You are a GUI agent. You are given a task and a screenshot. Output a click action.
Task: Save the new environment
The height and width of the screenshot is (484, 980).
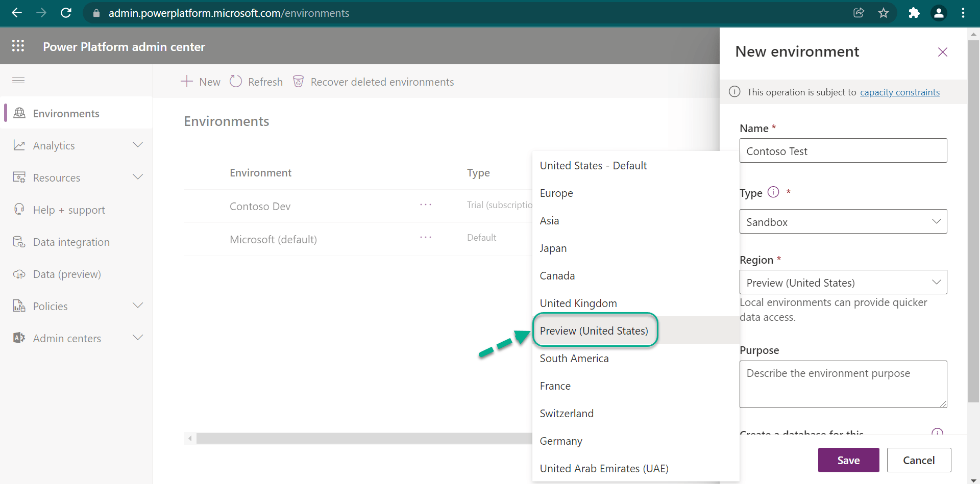(848, 460)
